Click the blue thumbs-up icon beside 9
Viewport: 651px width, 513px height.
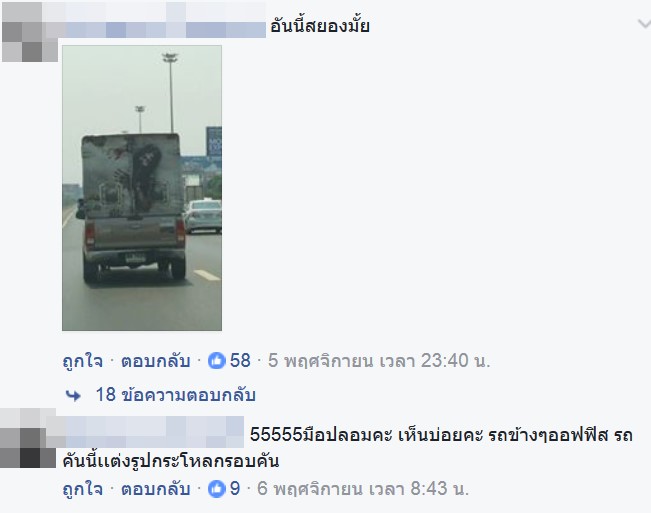217,489
